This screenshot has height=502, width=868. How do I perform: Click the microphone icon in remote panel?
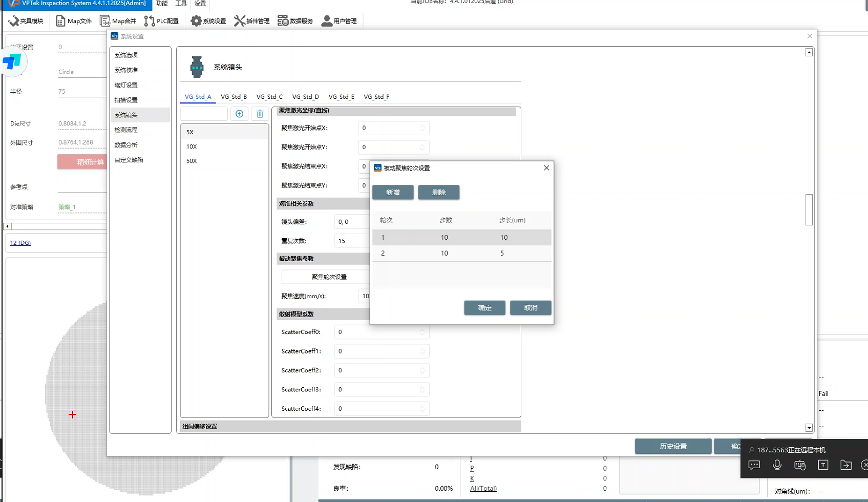(777, 465)
